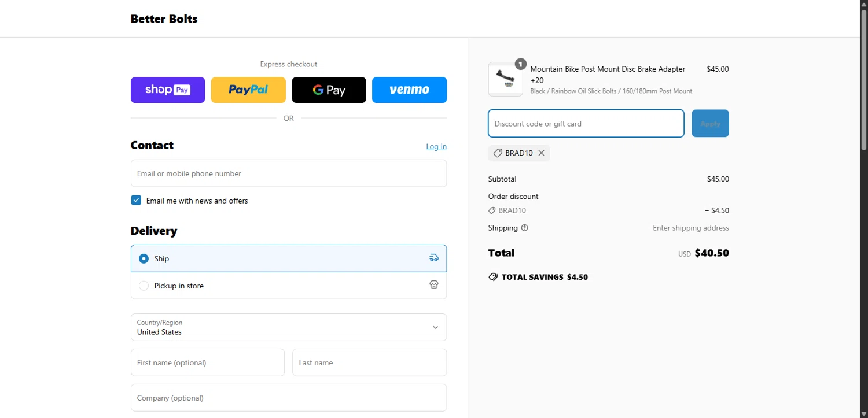Focus the email or mobile phone field
Screen dimensions: 868x418
pos(289,173)
